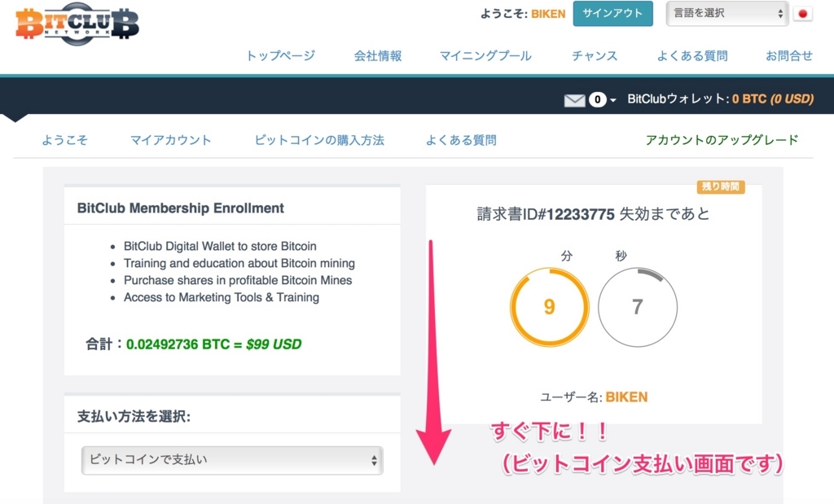The width and height of the screenshot is (834, 504).
Task: Click the minutes countdown circle showing 9
Action: tap(550, 307)
